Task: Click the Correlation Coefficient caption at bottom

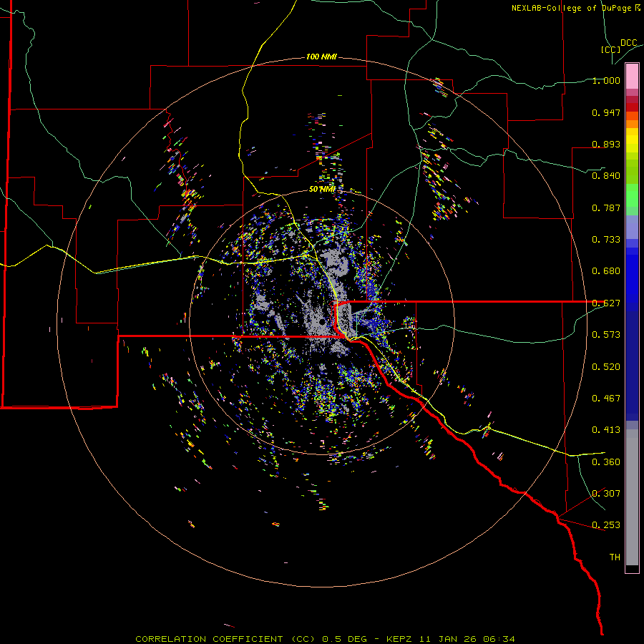Action: click(x=325, y=639)
